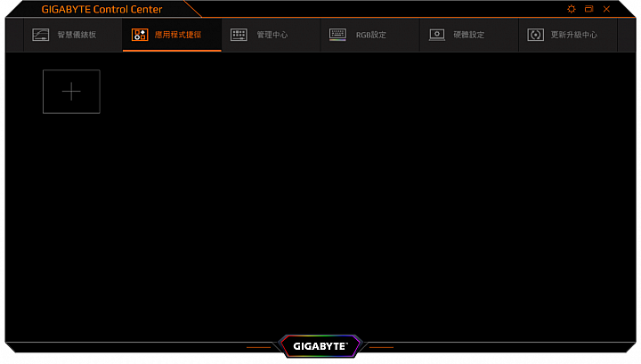Click the manager keyboard icon
The width and height of the screenshot is (641, 364).
(x=239, y=35)
